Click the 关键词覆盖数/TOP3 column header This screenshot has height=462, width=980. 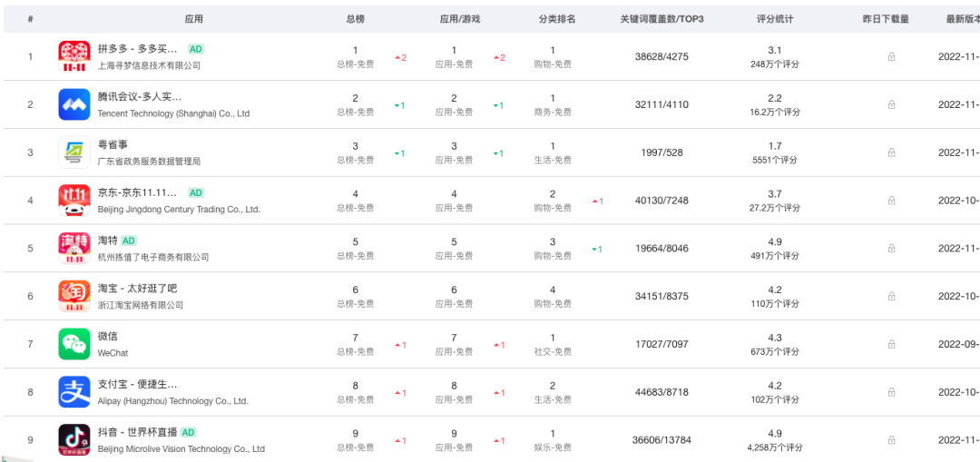coord(661,19)
